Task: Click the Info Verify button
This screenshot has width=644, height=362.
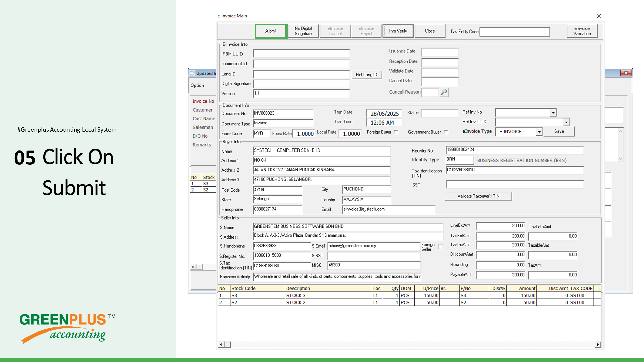Action: click(x=398, y=31)
